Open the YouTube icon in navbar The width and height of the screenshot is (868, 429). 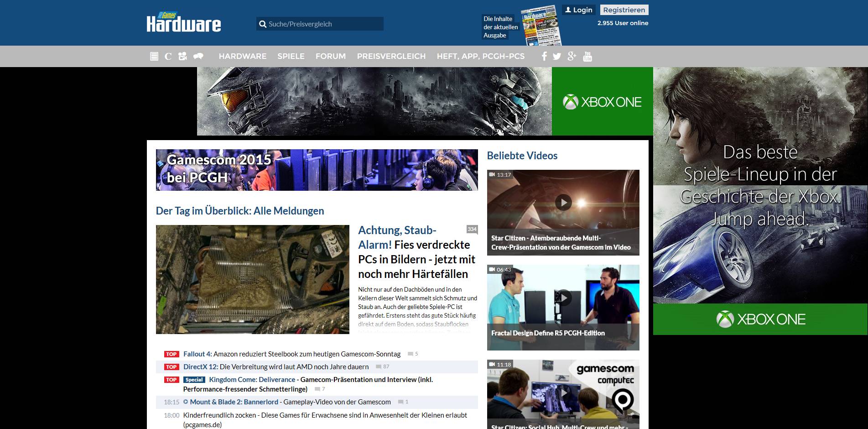click(587, 56)
